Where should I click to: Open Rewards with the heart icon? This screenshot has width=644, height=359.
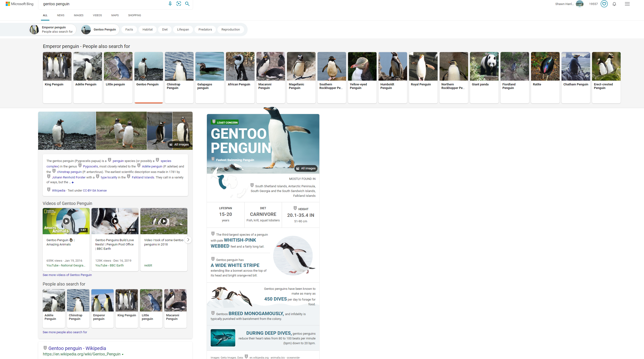[x=604, y=4]
